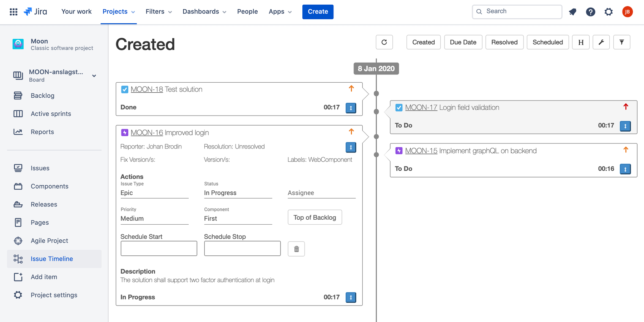
Task: Click the refresh timeline icon button
Action: 384,42
